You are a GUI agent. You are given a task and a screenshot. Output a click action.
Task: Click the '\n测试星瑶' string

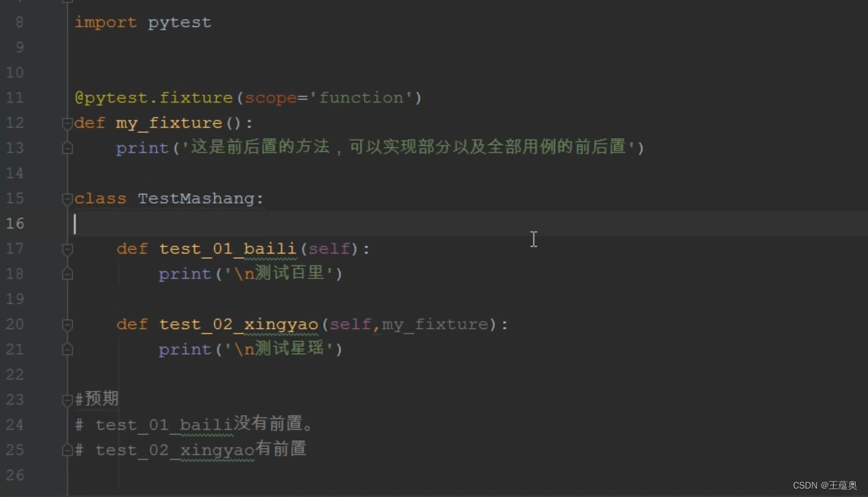tap(279, 349)
